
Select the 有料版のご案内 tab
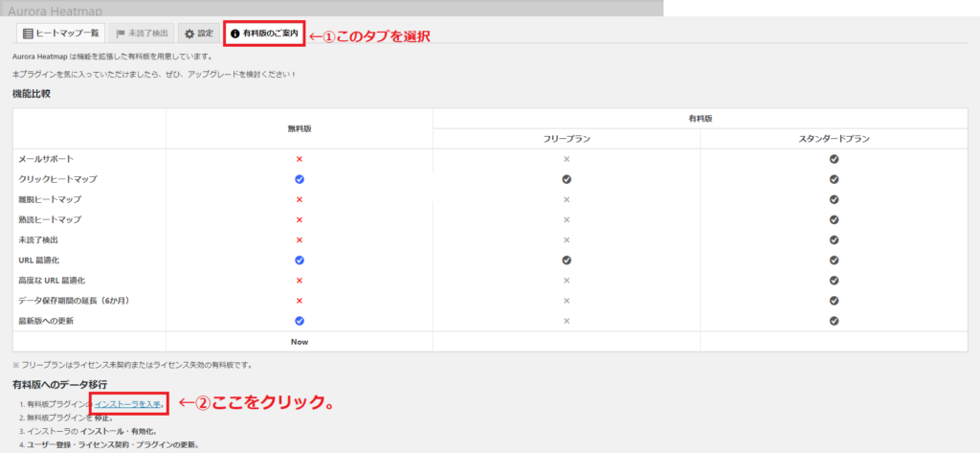265,34
